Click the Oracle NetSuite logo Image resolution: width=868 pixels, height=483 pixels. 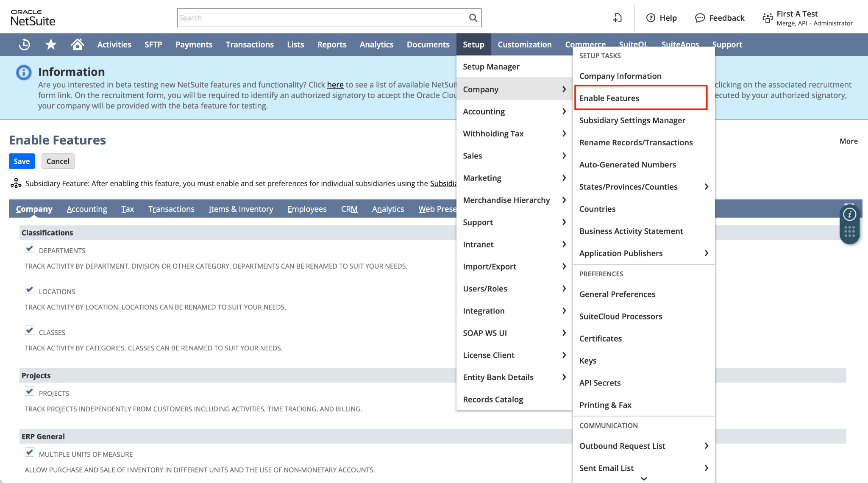(33, 18)
